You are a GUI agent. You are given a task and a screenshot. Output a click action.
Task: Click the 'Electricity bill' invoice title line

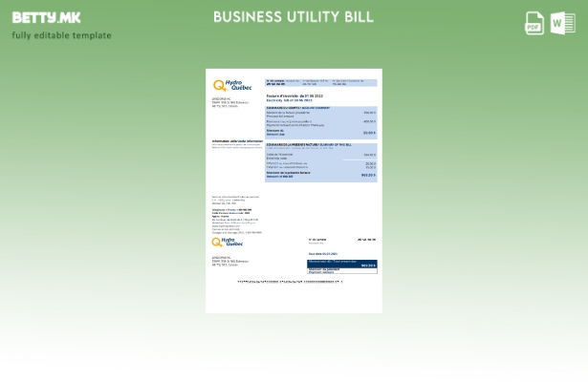tap(294, 99)
